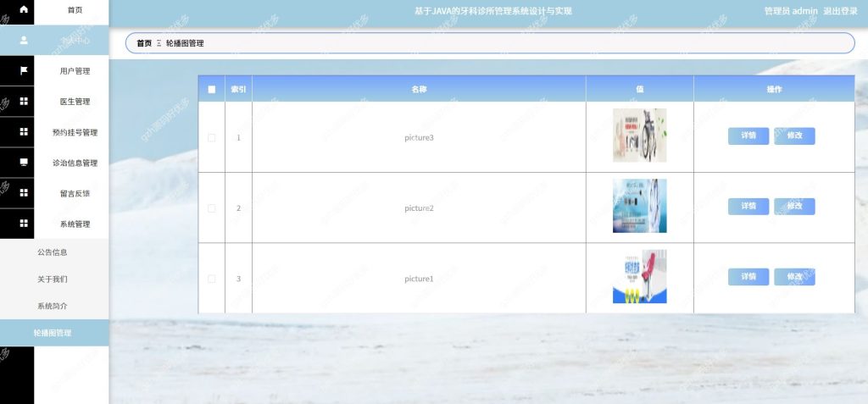The image size is (868, 404).
Task: Click 退出登录 link
Action: 840,10
